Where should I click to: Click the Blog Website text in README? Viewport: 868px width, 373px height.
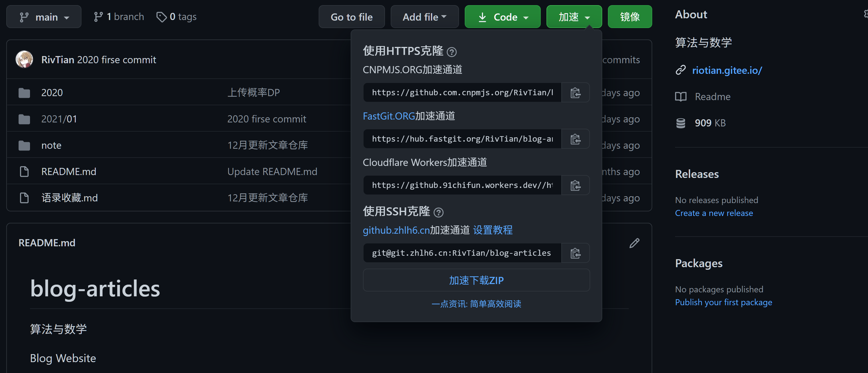(63, 358)
